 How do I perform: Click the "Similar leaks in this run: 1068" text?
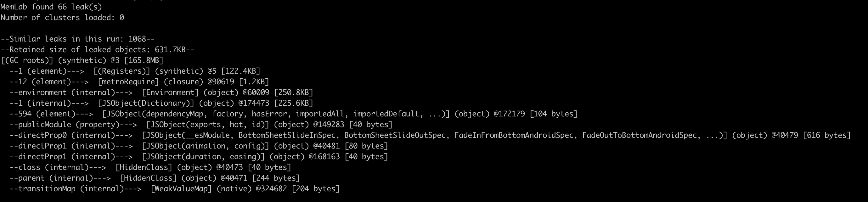click(77, 39)
